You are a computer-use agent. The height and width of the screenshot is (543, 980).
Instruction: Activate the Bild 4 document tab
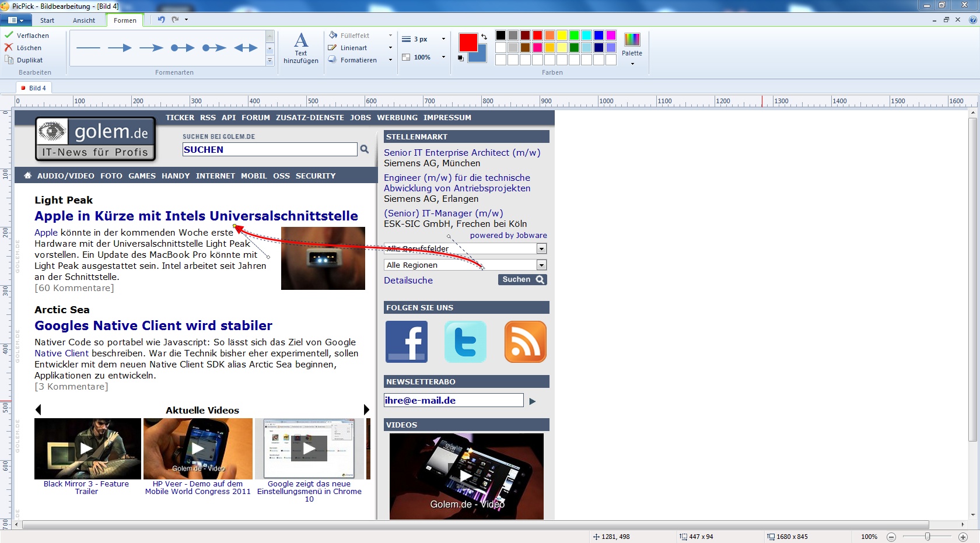point(34,88)
